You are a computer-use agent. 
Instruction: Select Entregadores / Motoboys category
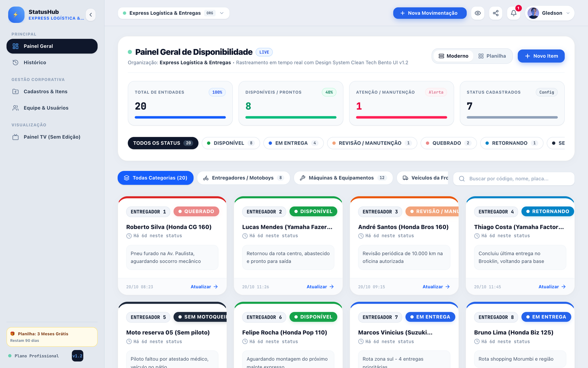(x=243, y=178)
